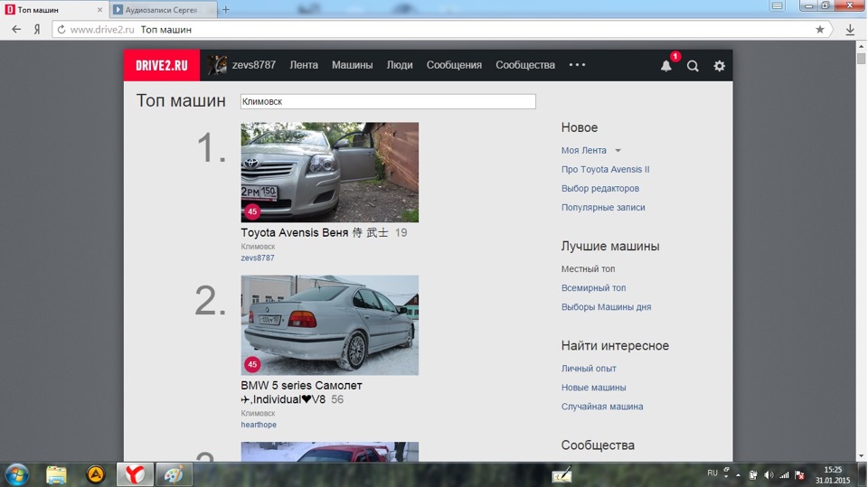Image resolution: width=868 pixels, height=487 pixels.
Task: Click the 45 badge on Toyota photo
Action: click(x=252, y=211)
